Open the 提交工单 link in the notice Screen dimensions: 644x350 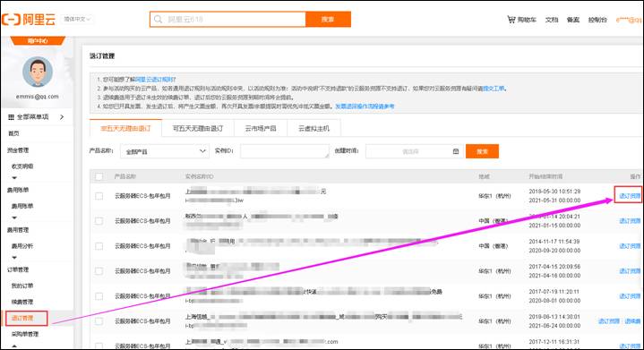(494, 89)
